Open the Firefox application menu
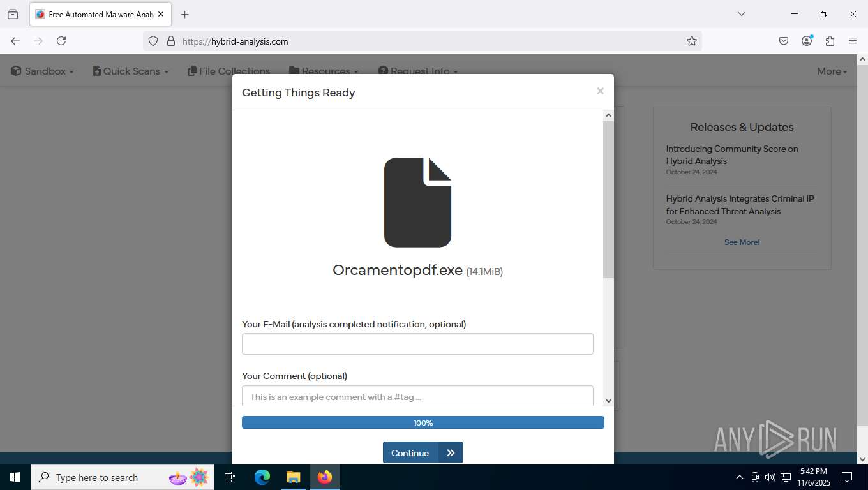 coord(853,41)
